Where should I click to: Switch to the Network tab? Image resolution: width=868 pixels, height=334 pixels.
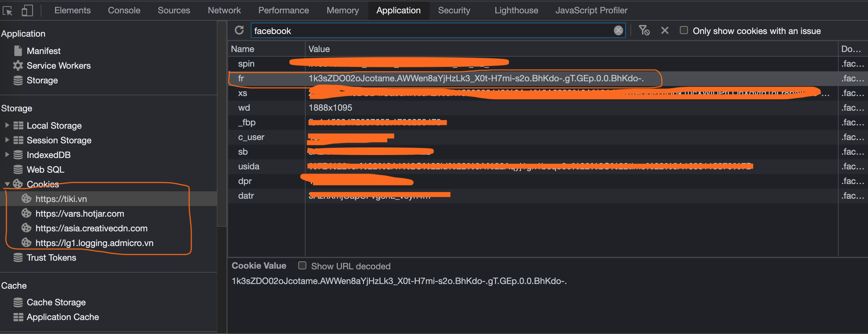(x=224, y=10)
